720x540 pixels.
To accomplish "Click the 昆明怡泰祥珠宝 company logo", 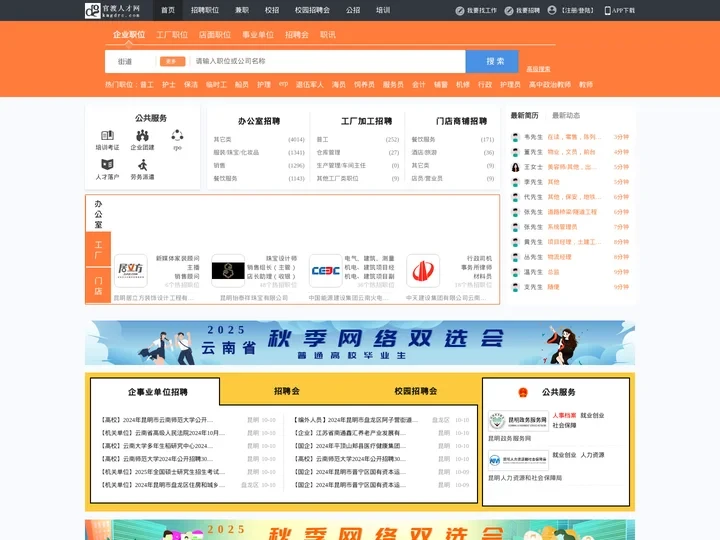I will click(228, 270).
